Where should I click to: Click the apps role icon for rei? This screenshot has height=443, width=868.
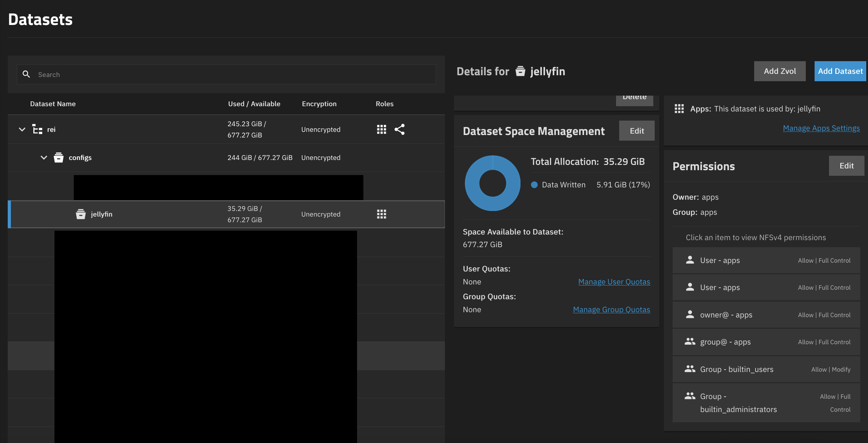(382, 129)
